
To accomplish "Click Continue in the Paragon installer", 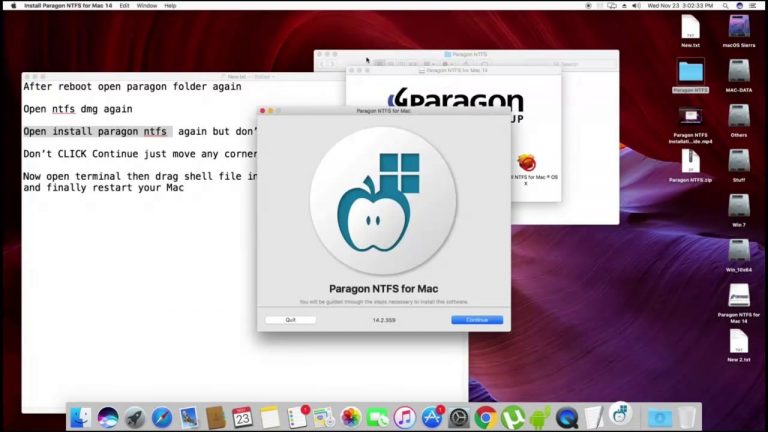I will click(477, 320).
